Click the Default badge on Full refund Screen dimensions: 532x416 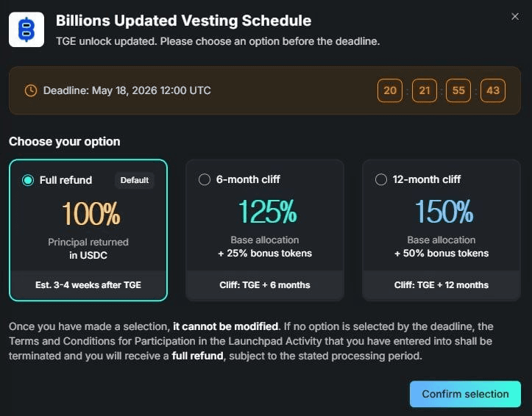click(x=135, y=180)
